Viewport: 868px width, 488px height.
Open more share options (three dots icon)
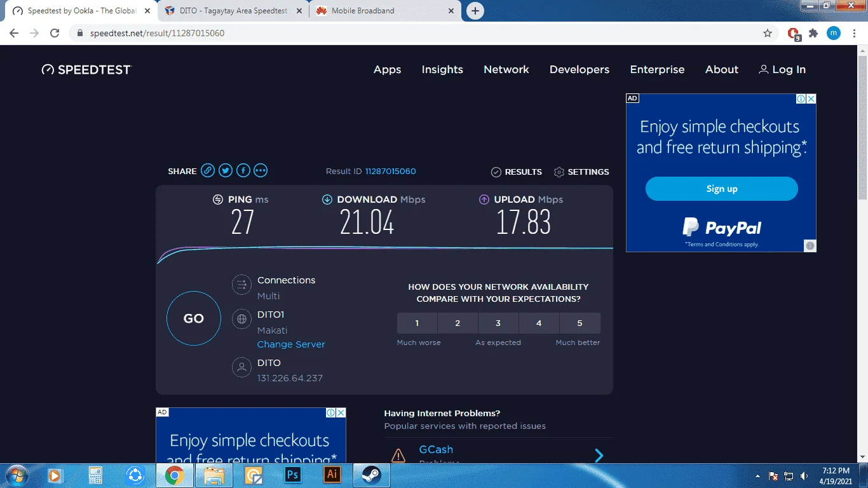click(261, 171)
